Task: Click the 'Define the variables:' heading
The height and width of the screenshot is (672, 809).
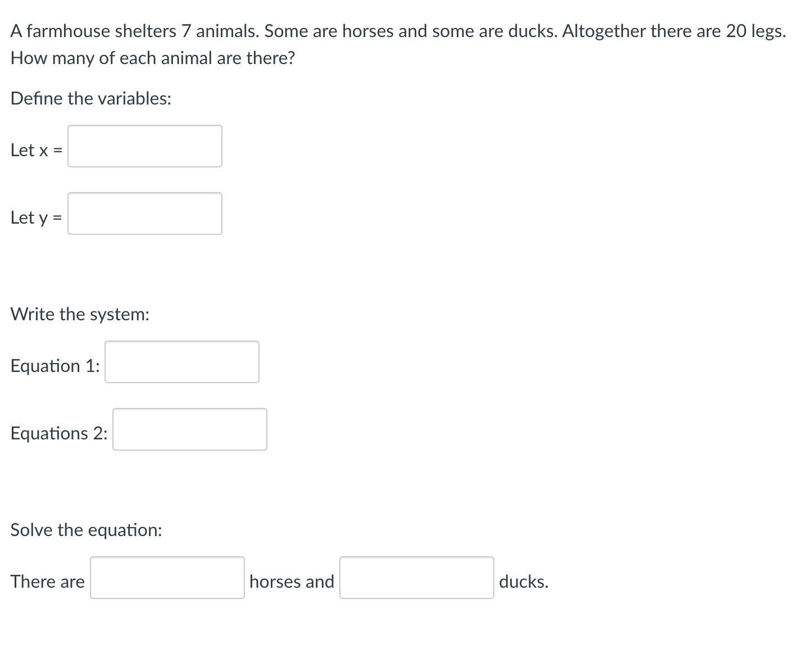Action: [x=91, y=98]
